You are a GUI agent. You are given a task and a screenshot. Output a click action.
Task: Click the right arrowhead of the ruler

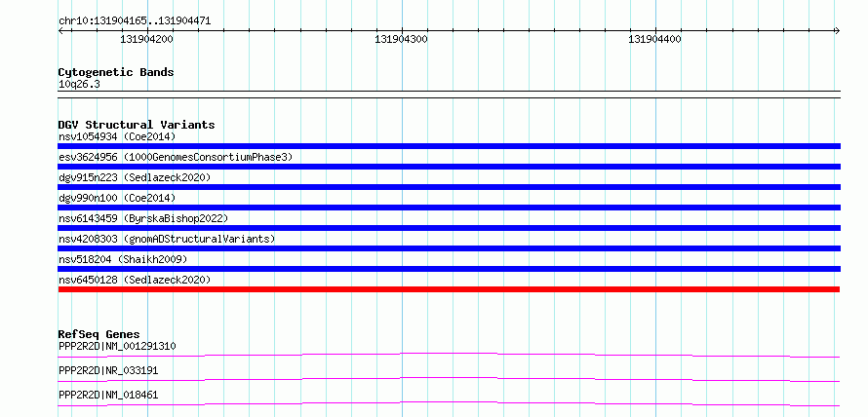coord(838,30)
